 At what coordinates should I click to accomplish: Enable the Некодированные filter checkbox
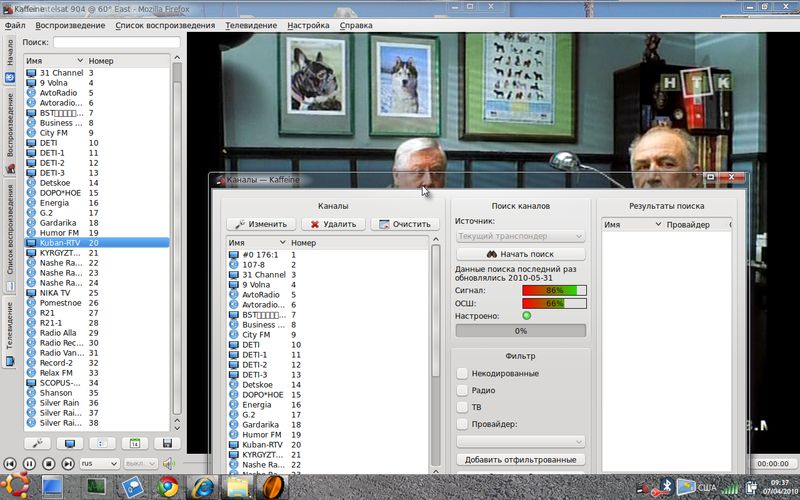pos(462,373)
